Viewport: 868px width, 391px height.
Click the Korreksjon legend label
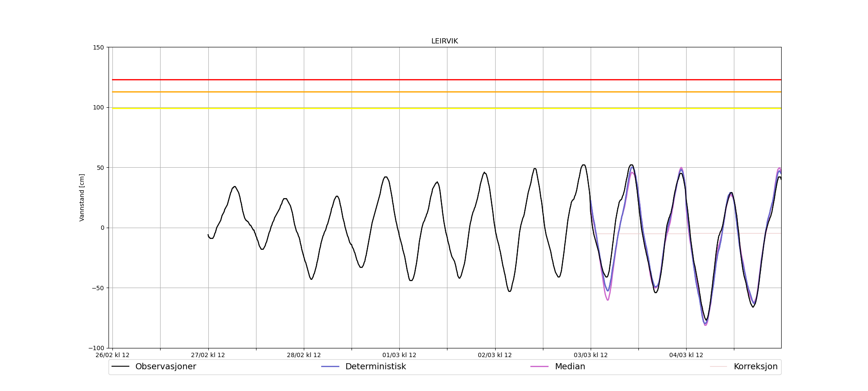pos(755,367)
